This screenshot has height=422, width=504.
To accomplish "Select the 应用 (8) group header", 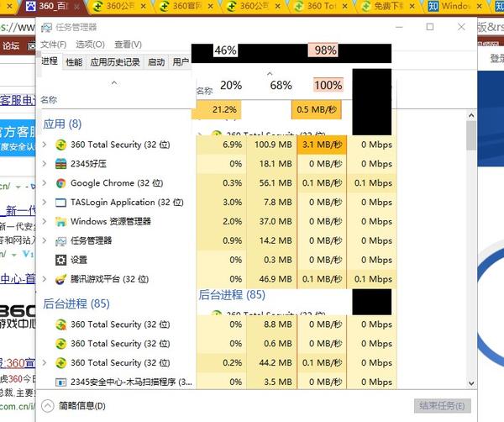I will 62,124.
